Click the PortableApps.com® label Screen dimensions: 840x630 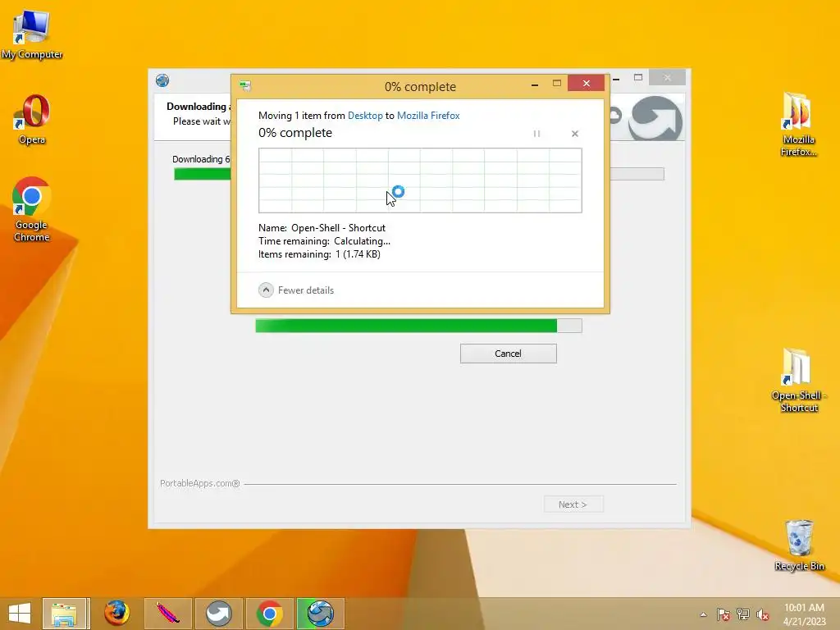click(x=200, y=483)
